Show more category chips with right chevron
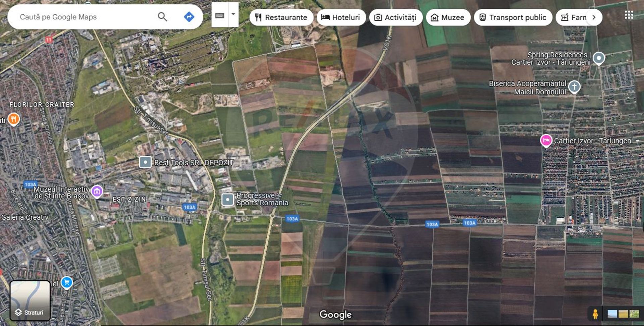 [594, 17]
